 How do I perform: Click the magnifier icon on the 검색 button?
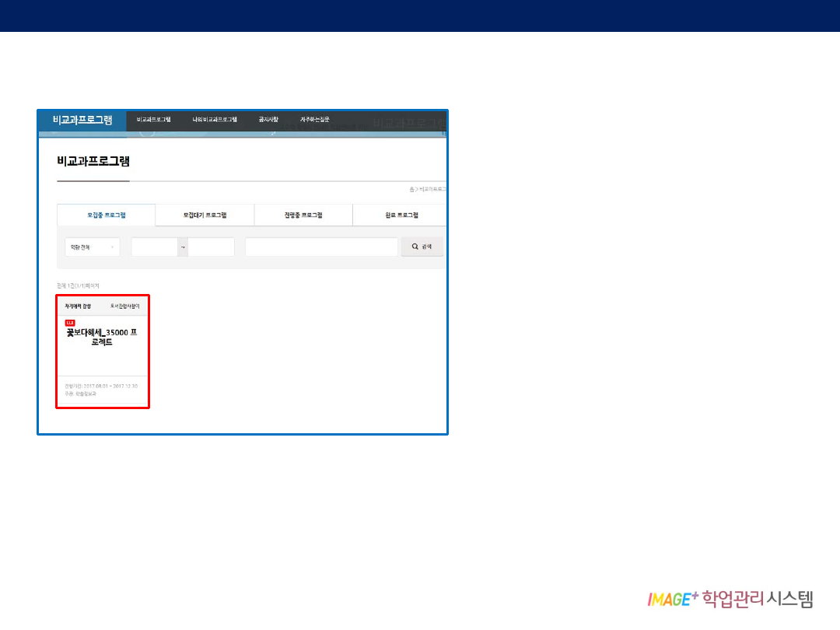click(x=415, y=247)
